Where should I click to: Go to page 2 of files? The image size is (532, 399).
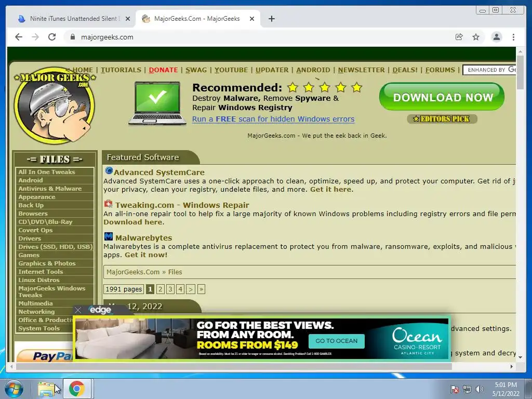(x=161, y=289)
